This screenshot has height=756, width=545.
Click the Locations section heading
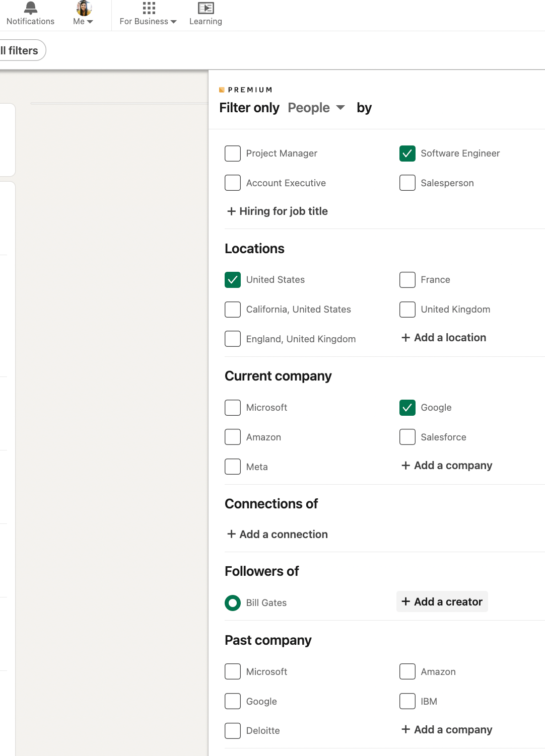(x=254, y=249)
